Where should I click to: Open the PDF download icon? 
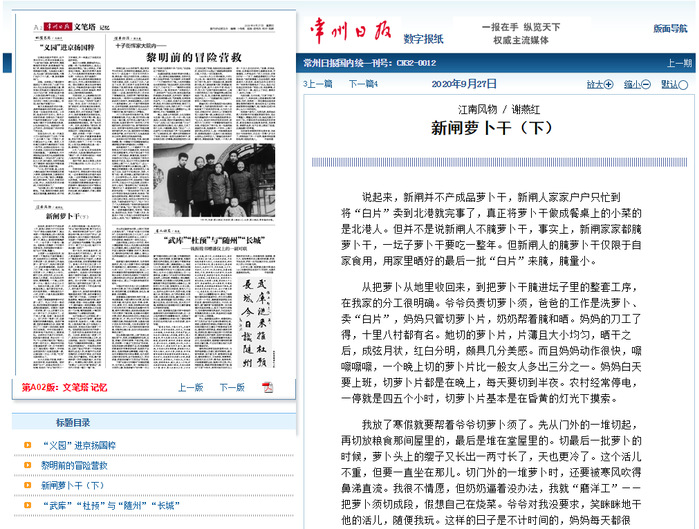(x=267, y=387)
